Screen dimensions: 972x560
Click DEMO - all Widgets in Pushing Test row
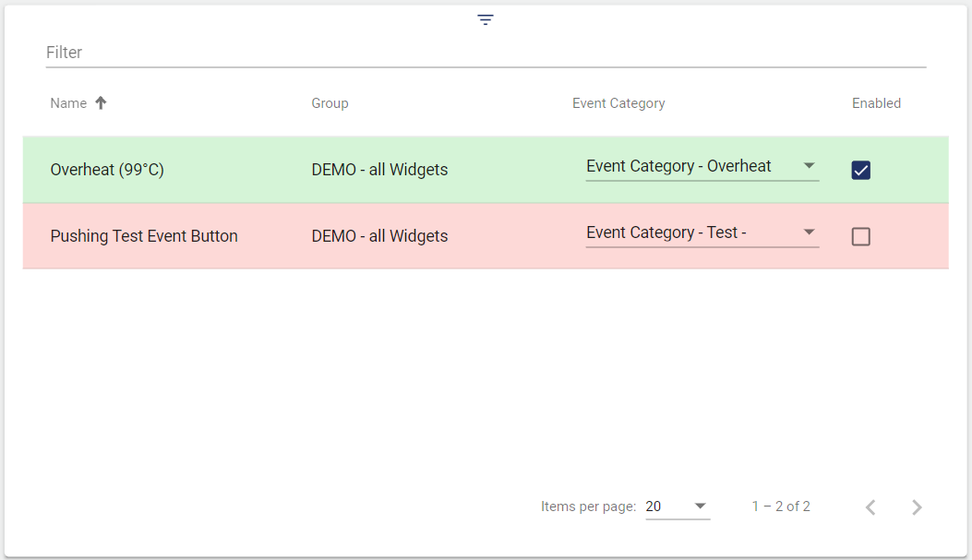coord(379,236)
